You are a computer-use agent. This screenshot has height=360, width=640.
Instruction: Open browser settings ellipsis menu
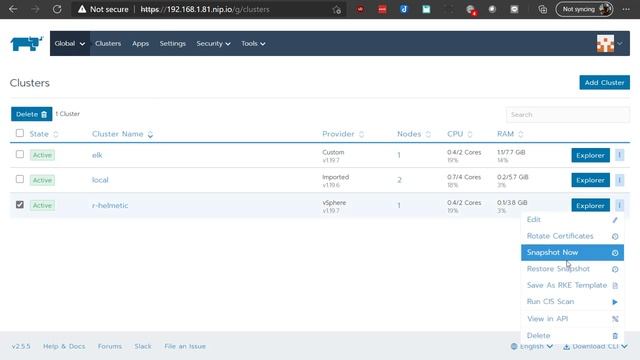click(626, 9)
